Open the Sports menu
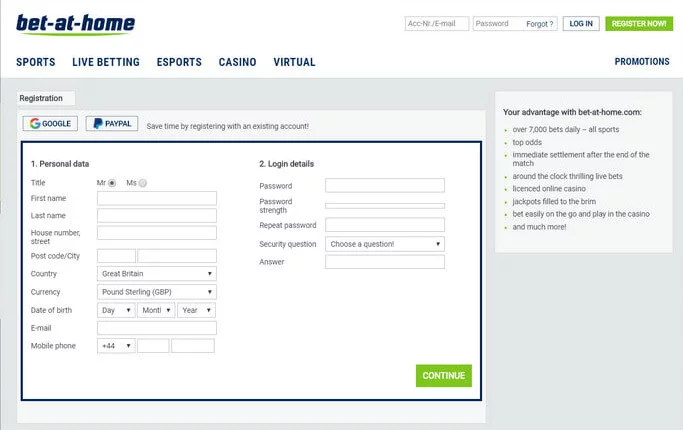683x430 pixels. point(36,62)
